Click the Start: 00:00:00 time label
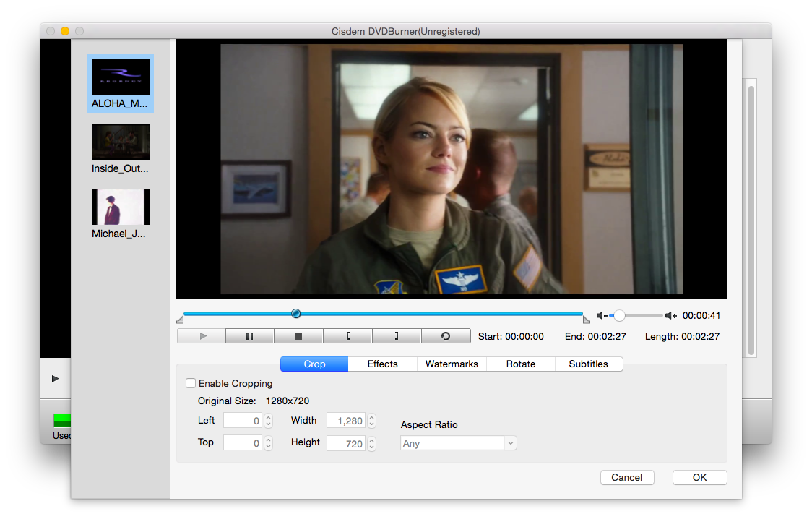 [511, 337]
